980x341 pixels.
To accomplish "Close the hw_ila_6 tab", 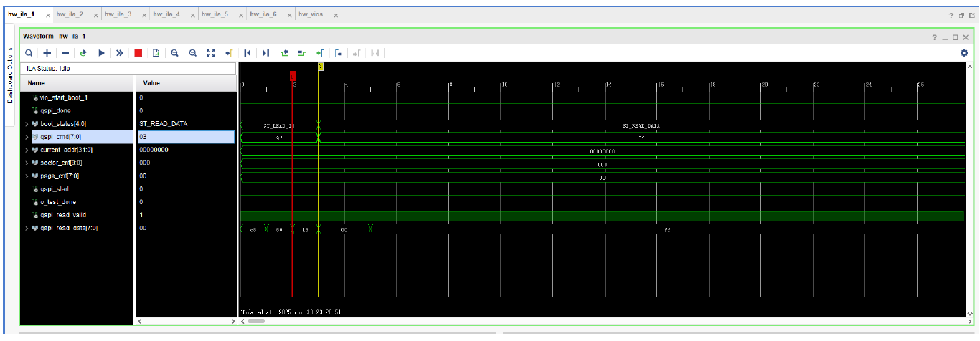I will click(288, 15).
